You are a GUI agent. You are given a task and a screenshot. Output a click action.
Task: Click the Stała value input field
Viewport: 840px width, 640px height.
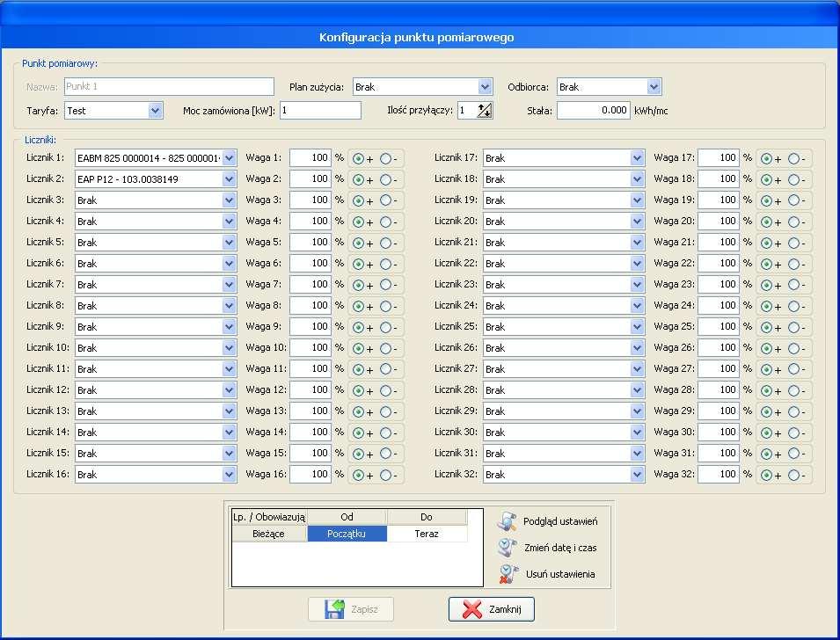coord(594,110)
